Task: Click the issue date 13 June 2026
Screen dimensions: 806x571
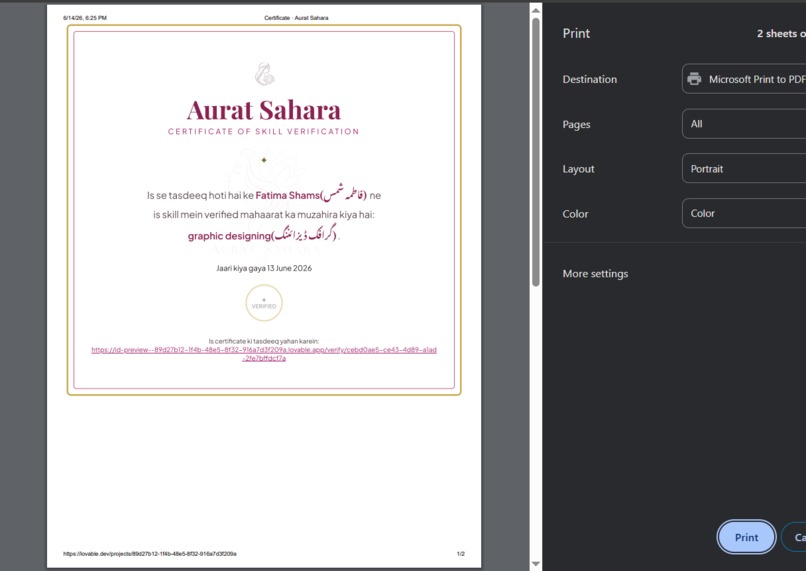Action: point(289,268)
